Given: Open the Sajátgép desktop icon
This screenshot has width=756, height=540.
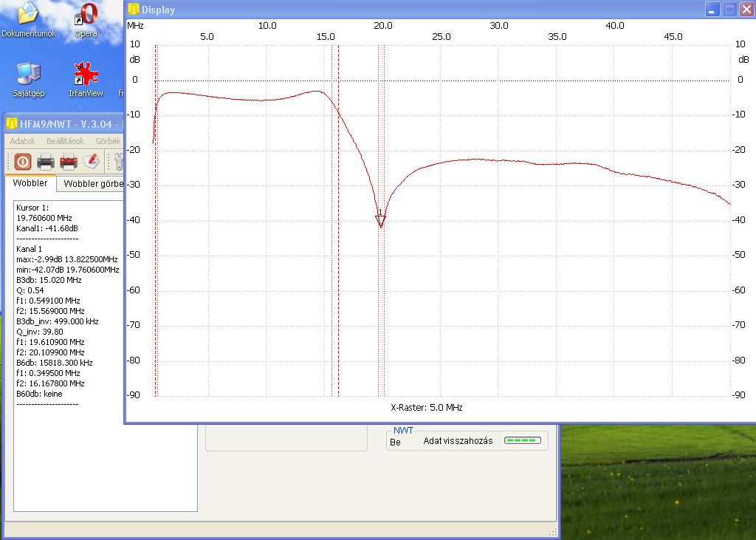Looking at the screenshot, I should point(28,78).
